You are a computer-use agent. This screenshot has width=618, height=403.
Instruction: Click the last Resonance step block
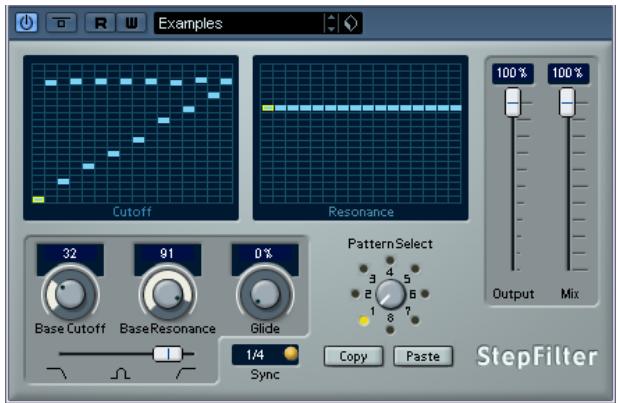pyautogui.click(x=456, y=108)
